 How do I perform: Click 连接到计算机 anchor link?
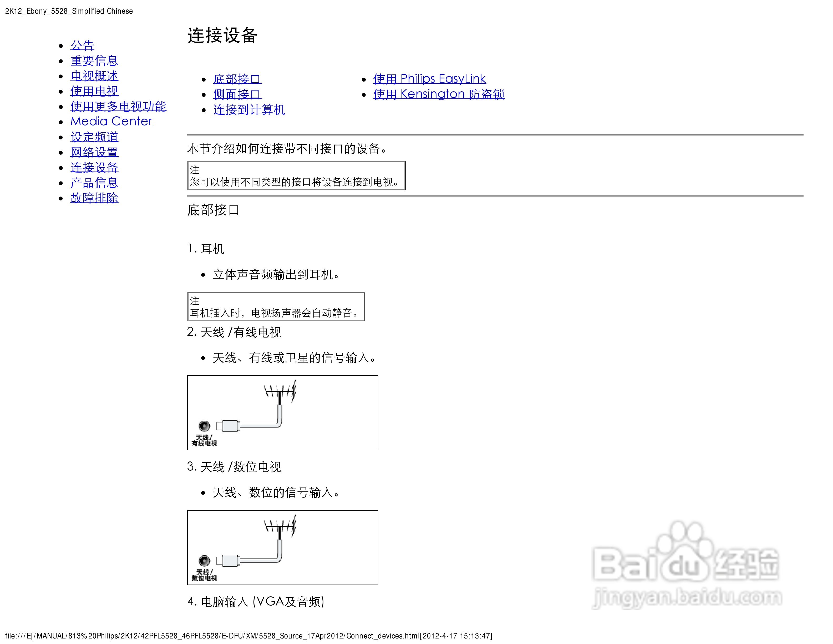coord(249,109)
